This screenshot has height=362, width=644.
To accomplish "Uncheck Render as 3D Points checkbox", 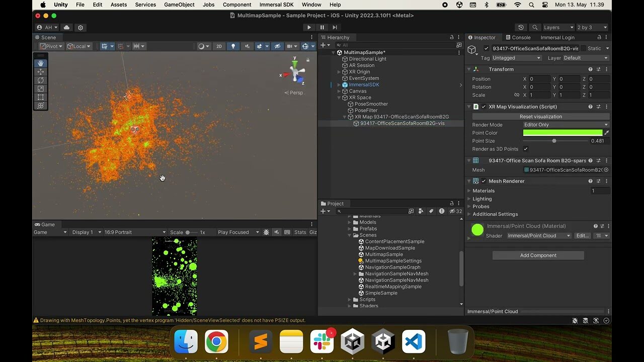I will point(526,149).
